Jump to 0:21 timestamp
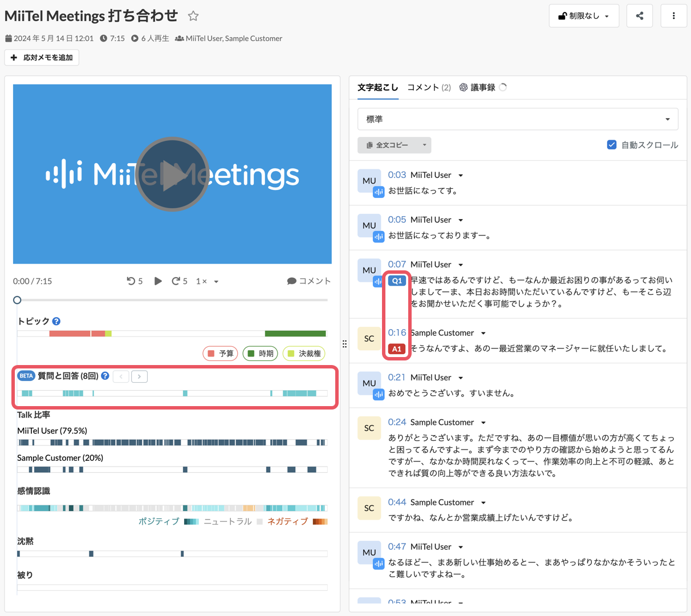 point(397,378)
